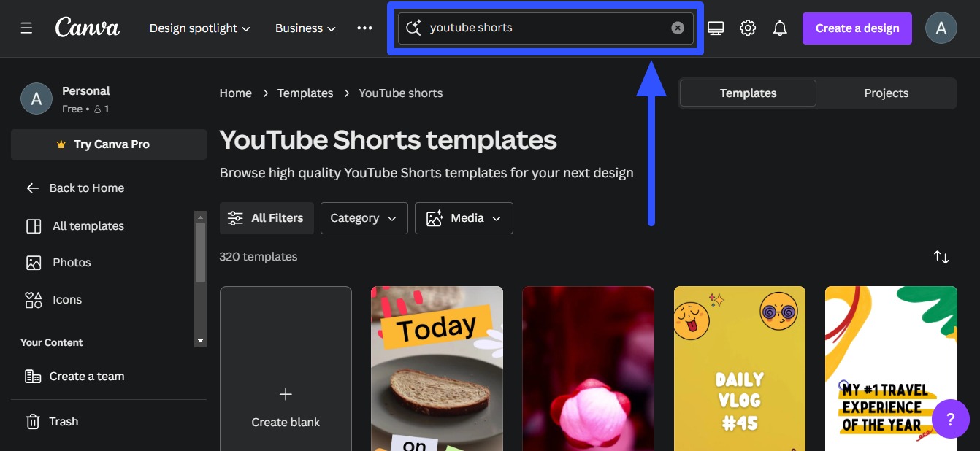Open the purple help button
Screen dimensions: 980x451
point(950,419)
